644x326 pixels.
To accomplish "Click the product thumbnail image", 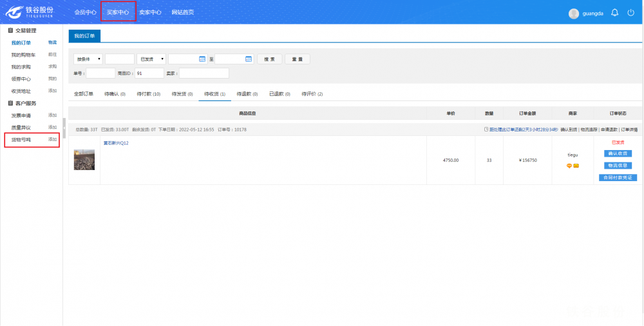I will (x=84, y=160).
